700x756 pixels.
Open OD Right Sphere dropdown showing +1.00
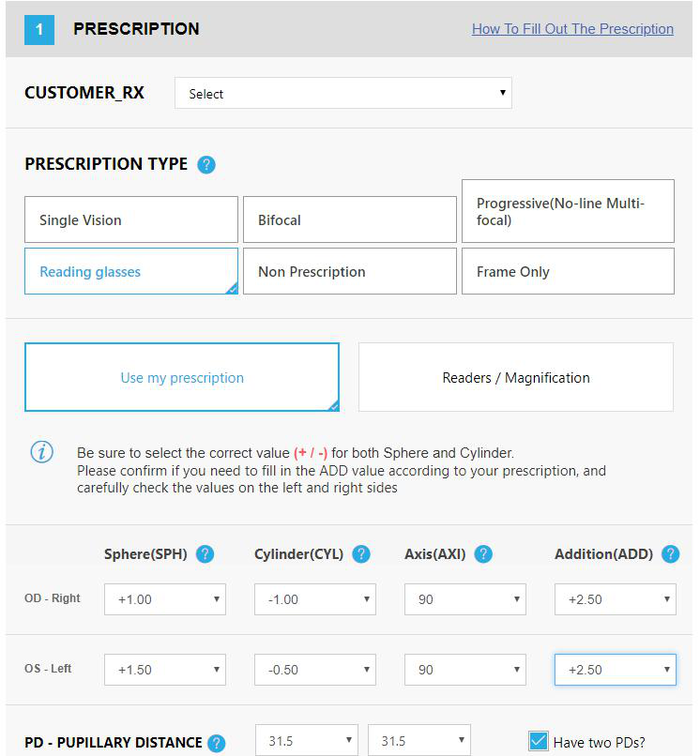tap(165, 599)
